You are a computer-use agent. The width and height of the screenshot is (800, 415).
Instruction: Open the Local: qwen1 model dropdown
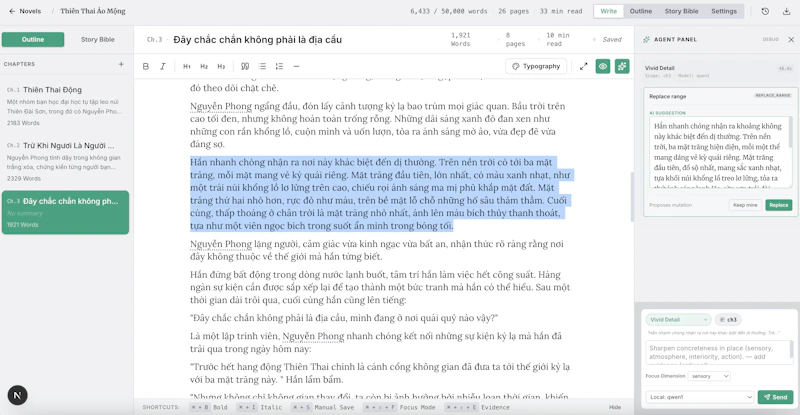click(699, 397)
